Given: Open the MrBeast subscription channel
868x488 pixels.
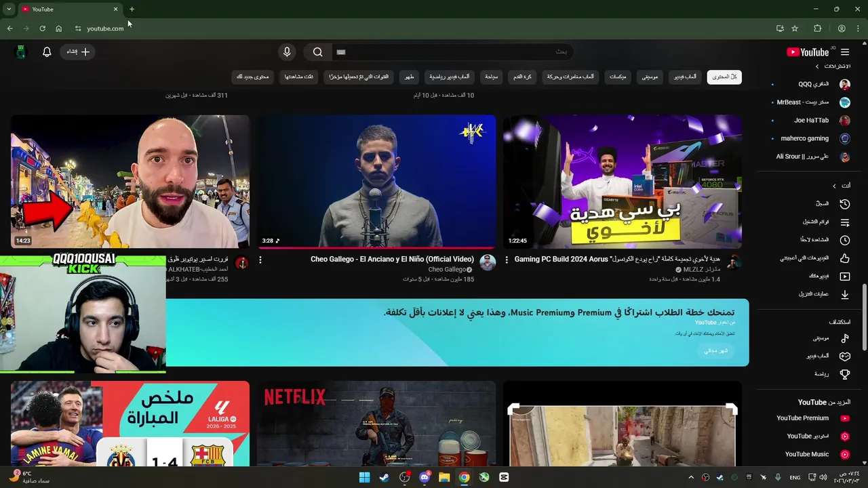Looking at the screenshot, I should point(811,102).
